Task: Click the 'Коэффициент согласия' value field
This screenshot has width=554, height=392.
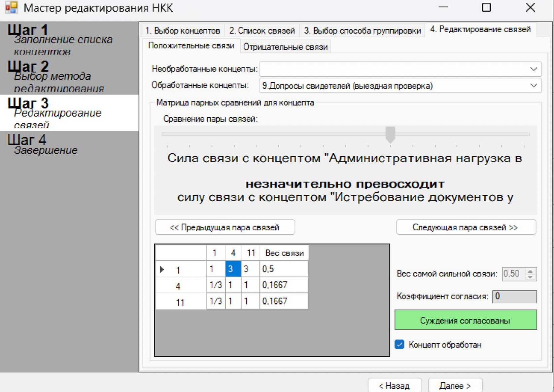Action: 514,297
